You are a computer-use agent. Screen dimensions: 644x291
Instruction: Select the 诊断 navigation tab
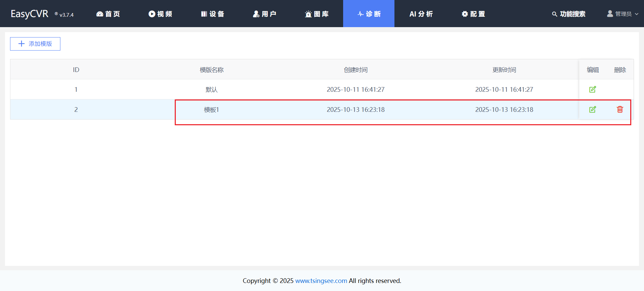pyautogui.click(x=369, y=14)
